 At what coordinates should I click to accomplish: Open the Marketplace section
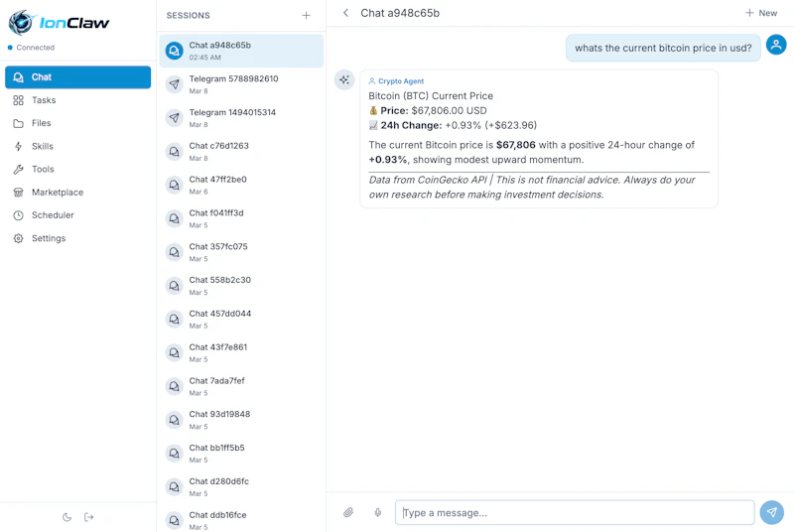point(78,193)
